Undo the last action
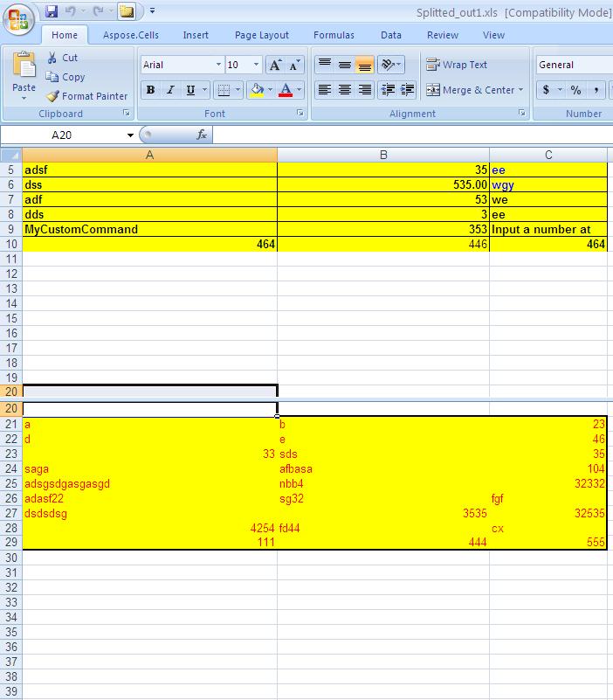613x700 pixels. coord(71,11)
